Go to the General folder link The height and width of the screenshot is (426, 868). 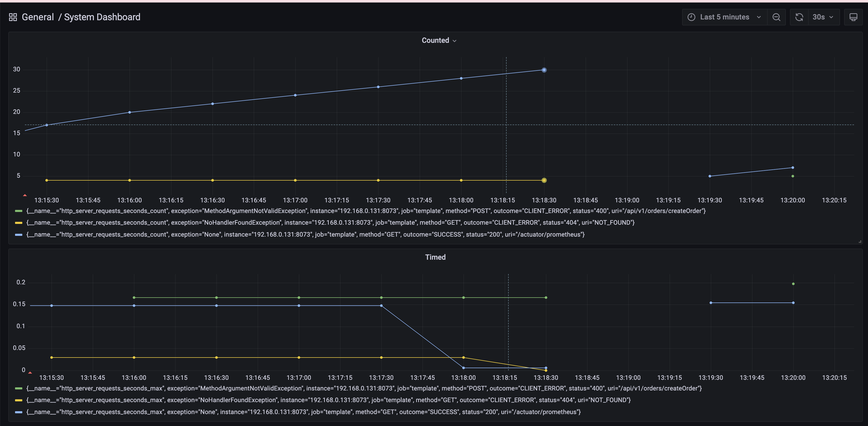[x=38, y=17]
